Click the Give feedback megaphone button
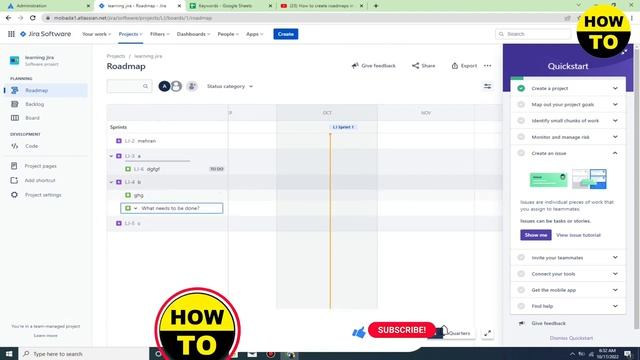Image resolution: width=640 pixels, height=360 pixels. 373,66
